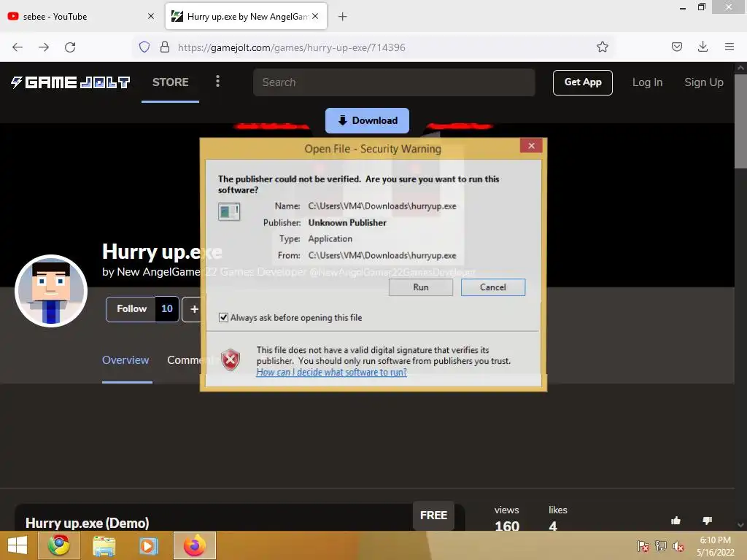Click Run in the Security Warning dialog
This screenshot has width=747, height=560.
click(x=421, y=287)
